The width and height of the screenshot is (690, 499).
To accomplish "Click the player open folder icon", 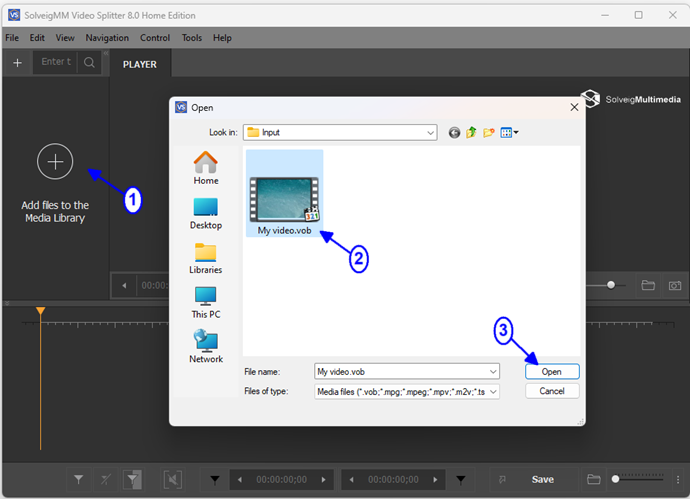I will pyautogui.click(x=648, y=286).
